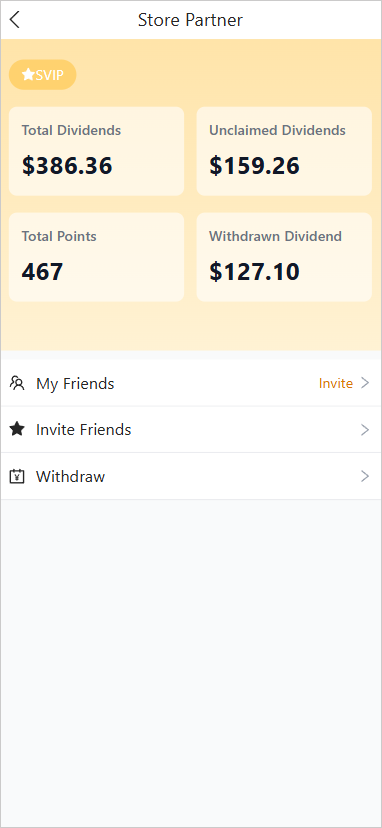Tap the SVIP membership badge
This screenshot has width=382, height=828.
click(x=43, y=74)
